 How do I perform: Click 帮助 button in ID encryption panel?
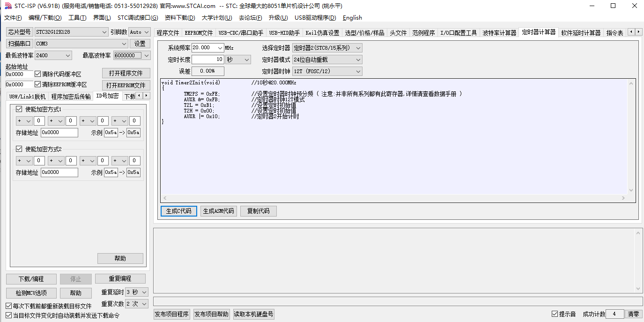(120, 258)
